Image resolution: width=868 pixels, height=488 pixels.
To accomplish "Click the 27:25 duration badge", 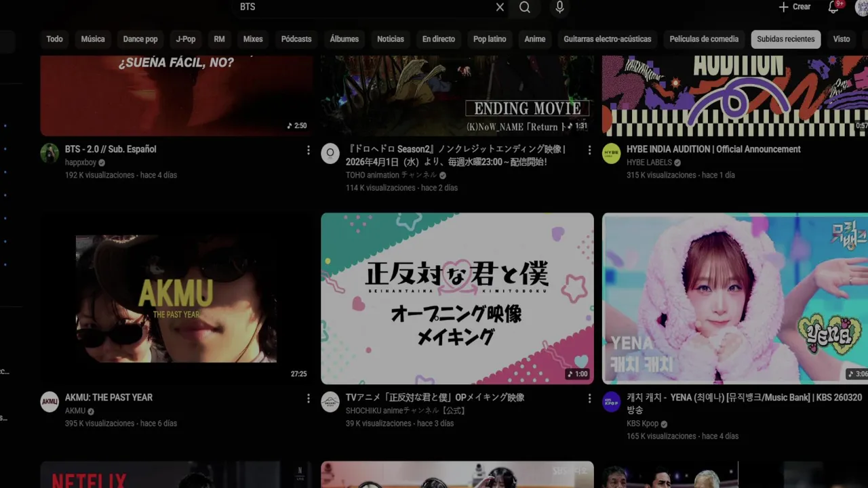I will (x=298, y=374).
